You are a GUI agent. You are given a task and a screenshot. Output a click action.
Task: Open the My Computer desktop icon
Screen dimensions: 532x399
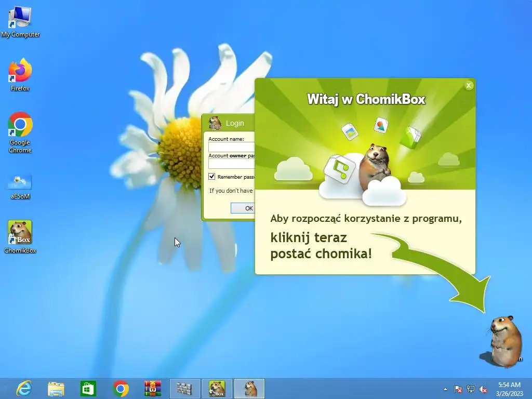point(20,22)
